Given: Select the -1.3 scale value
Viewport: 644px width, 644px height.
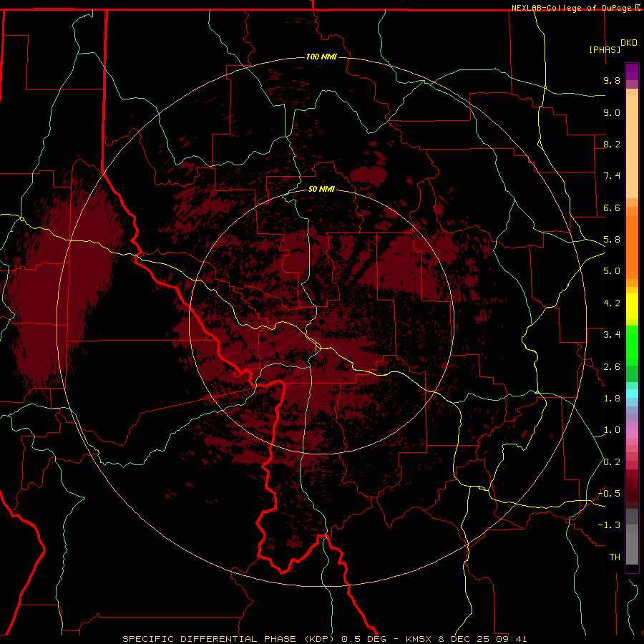Looking at the screenshot, I should (609, 525).
